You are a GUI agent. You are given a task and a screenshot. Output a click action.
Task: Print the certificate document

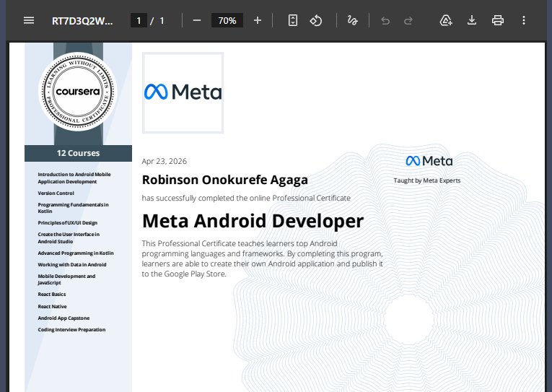click(498, 20)
